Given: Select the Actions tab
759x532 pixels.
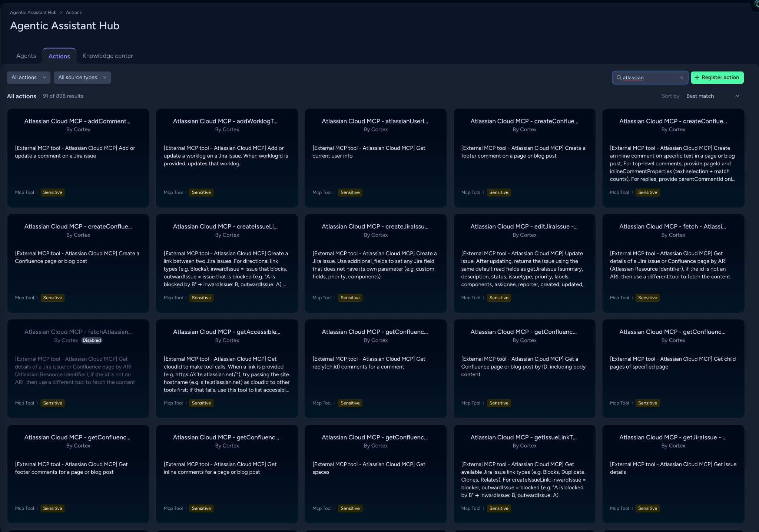Looking at the screenshot, I should [59, 56].
